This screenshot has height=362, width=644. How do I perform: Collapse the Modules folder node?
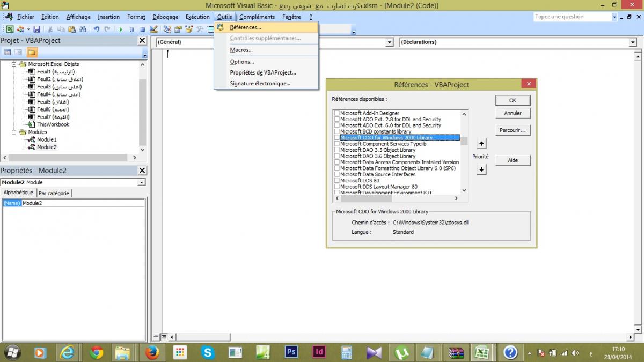(x=14, y=132)
